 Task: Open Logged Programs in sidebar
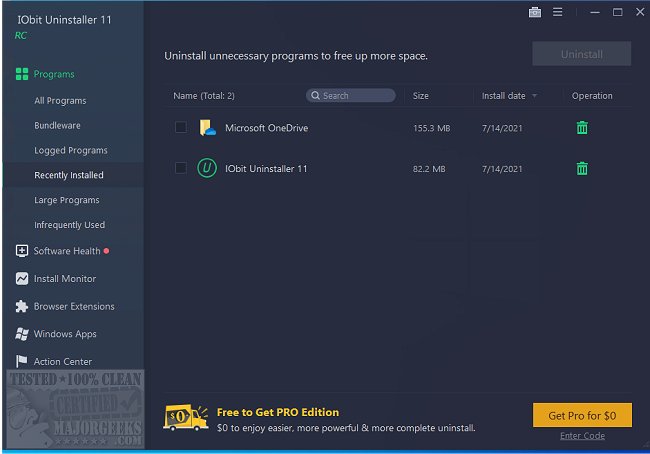pyautogui.click(x=71, y=151)
